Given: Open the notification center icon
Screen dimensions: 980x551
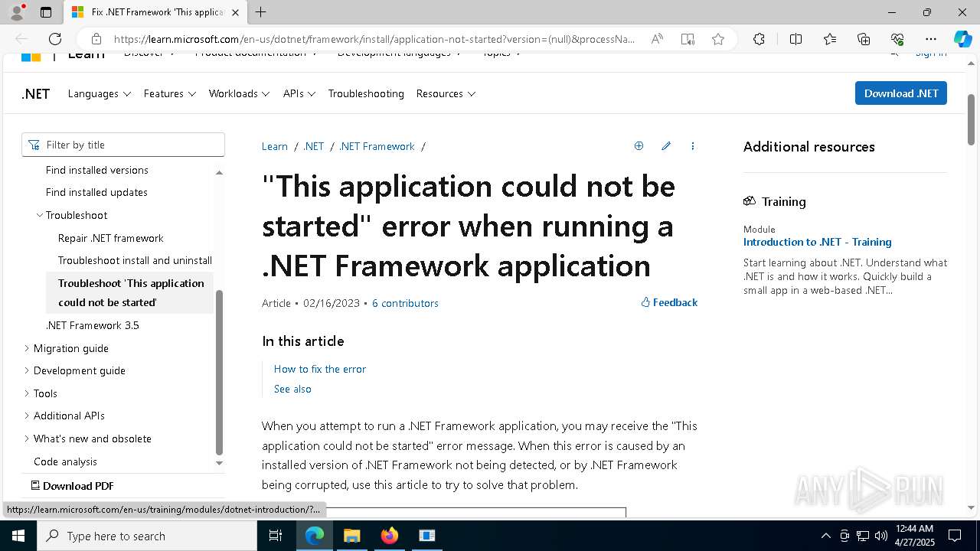Looking at the screenshot, I should coord(955,536).
